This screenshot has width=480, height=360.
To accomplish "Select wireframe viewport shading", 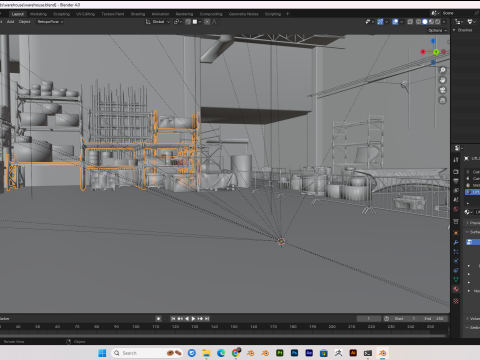I will click(x=418, y=22).
